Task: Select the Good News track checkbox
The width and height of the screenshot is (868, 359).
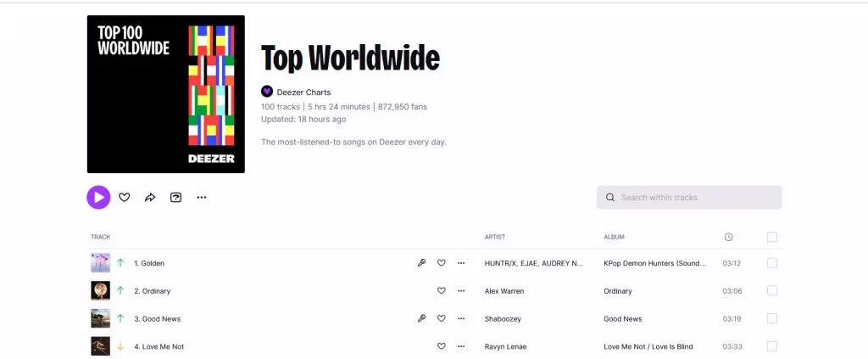Action: pos(772,318)
